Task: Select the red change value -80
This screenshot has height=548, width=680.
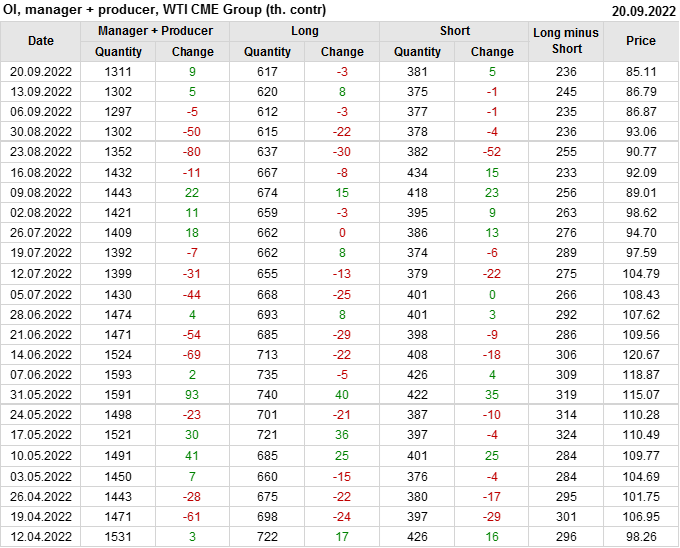Action: (x=192, y=152)
